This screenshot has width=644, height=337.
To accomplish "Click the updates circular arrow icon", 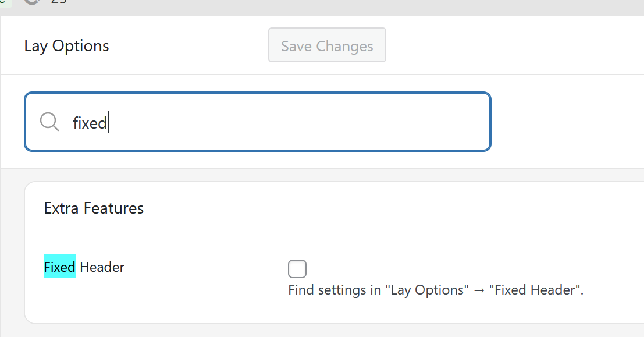I will click(33, 2).
